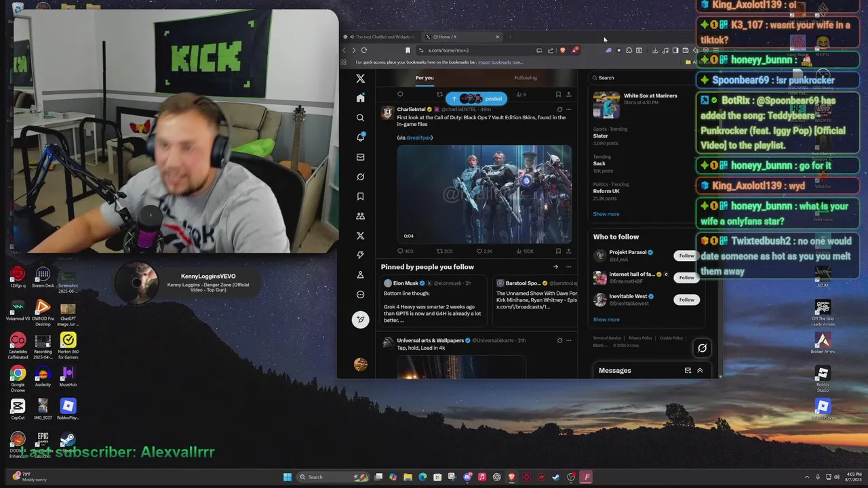This screenshot has width=868, height=488.
Task: Click arrow next to Pinned by people
Action: click(x=555, y=267)
